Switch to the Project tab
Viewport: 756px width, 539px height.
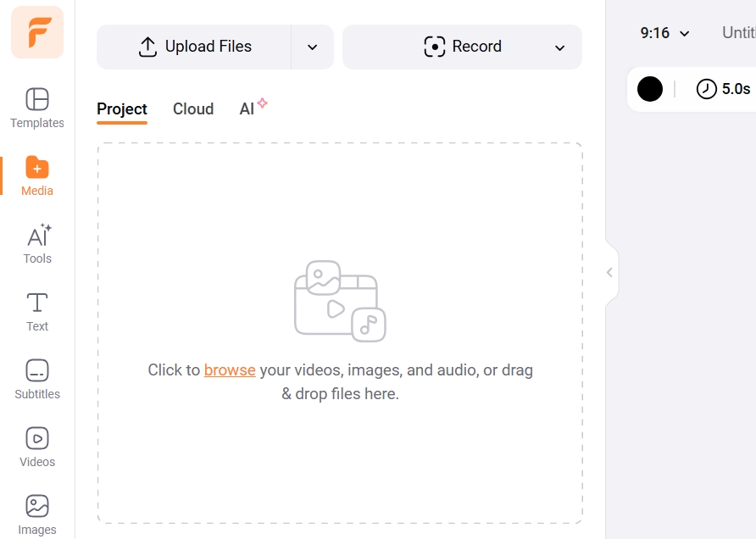(x=122, y=109)
